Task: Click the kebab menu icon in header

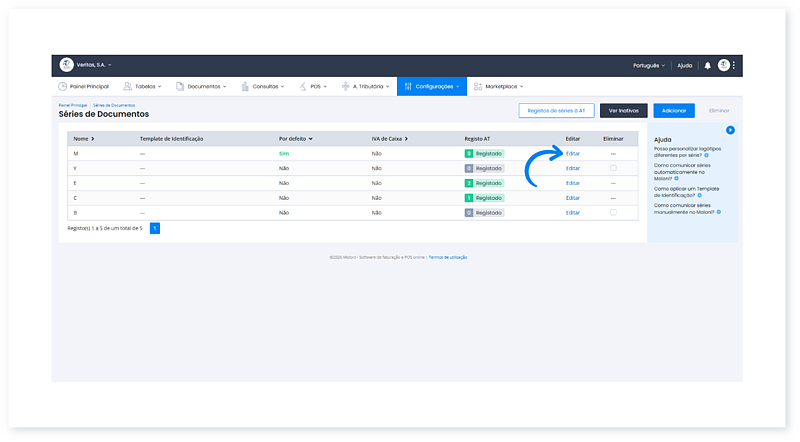Action: 734,65
